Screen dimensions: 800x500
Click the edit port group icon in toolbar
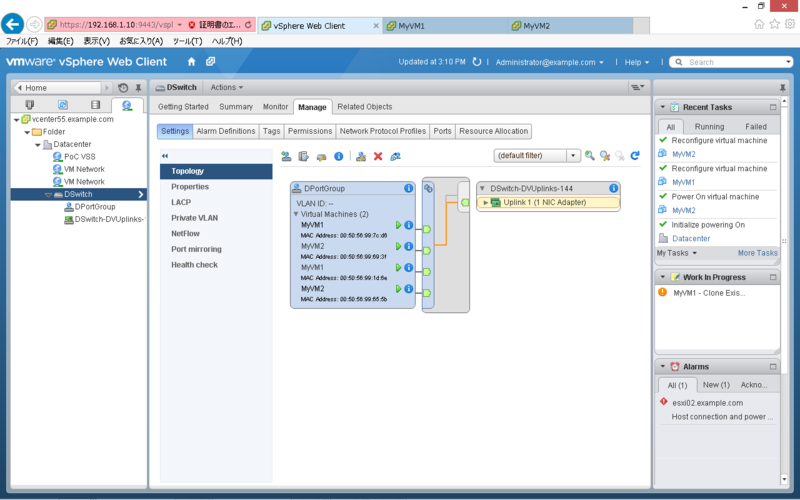361,156
